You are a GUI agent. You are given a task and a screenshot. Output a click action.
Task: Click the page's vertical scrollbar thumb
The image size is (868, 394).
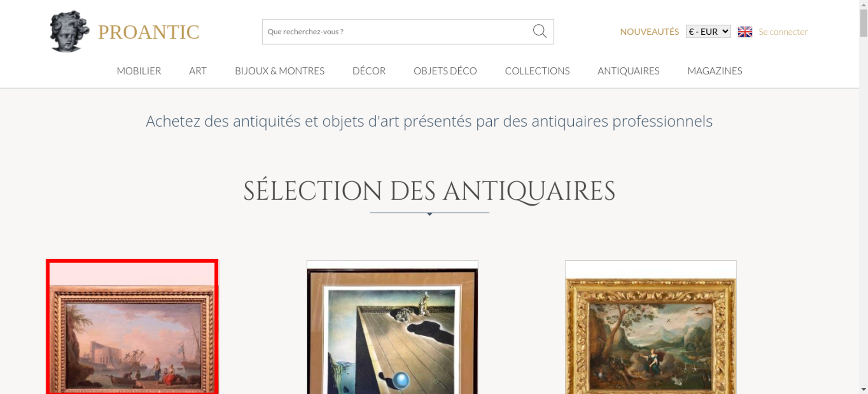click(x=863, y=23)
